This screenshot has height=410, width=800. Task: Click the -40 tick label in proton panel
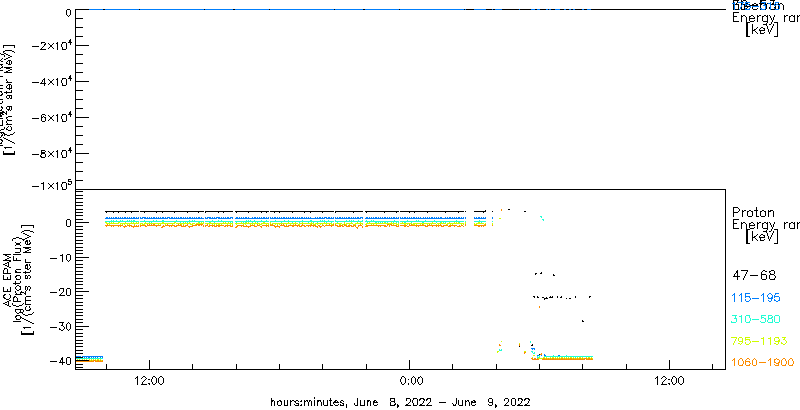(x=59, y=361)
